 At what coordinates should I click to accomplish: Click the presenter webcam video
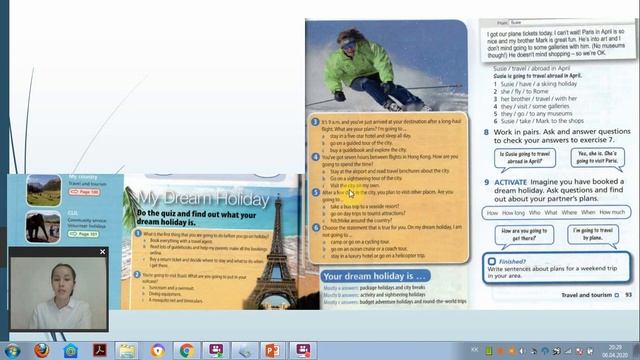tap(59, 292)
